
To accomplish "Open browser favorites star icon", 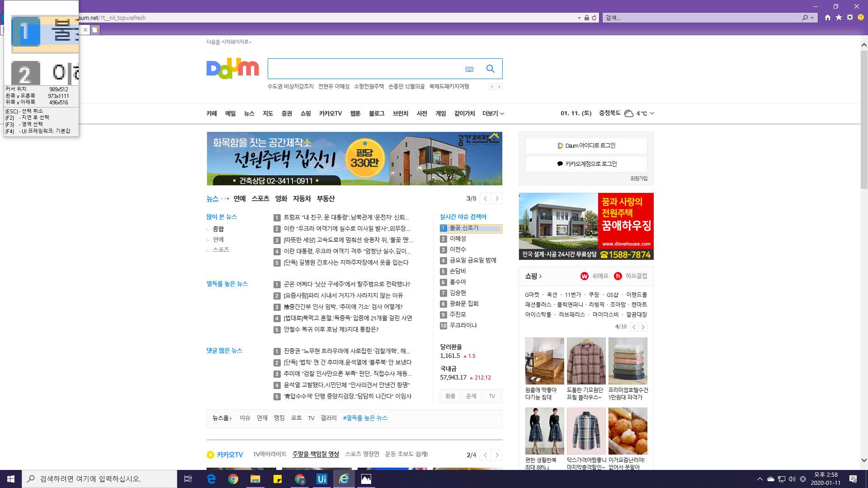I will pos(839,18).
